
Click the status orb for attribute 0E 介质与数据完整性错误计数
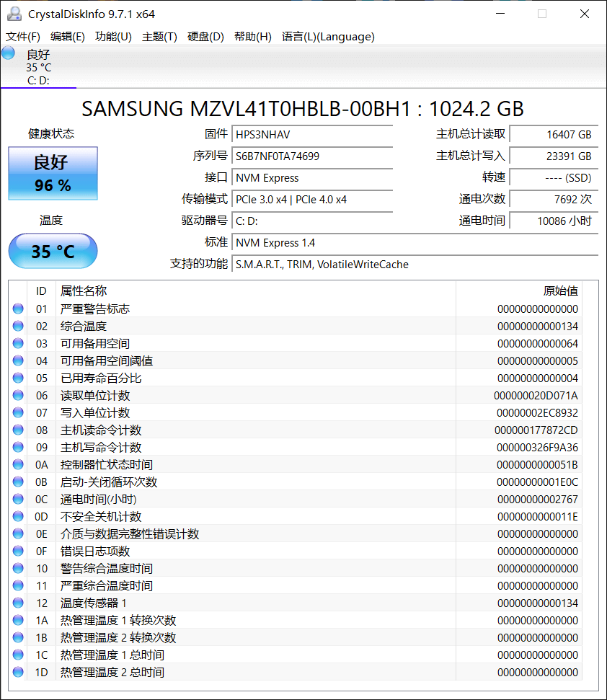[x=18, y=533]
